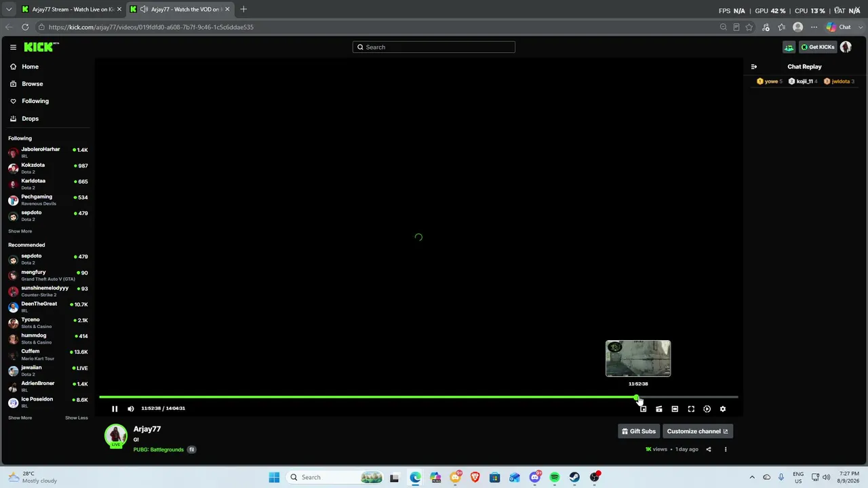The height and width of the screenshot is (488, 868).
Task: Open the browser media control icon
Action: 766,27
